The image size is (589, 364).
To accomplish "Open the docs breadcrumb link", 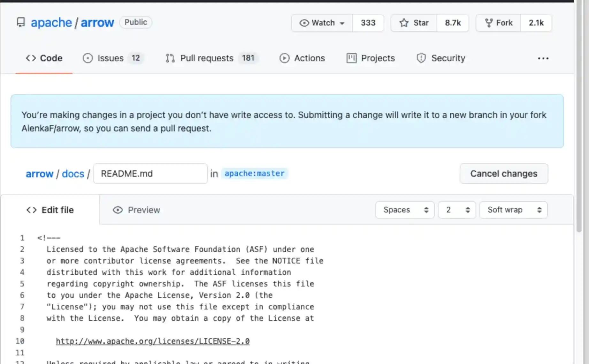I will coord(73,174).
